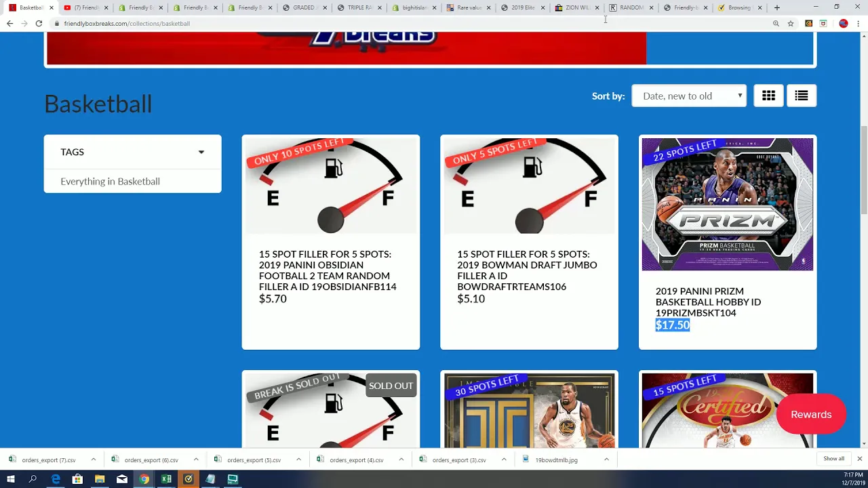Screen dimensions: 868x488
Task: Switch to the bighitisland tab
Action: 412,7
